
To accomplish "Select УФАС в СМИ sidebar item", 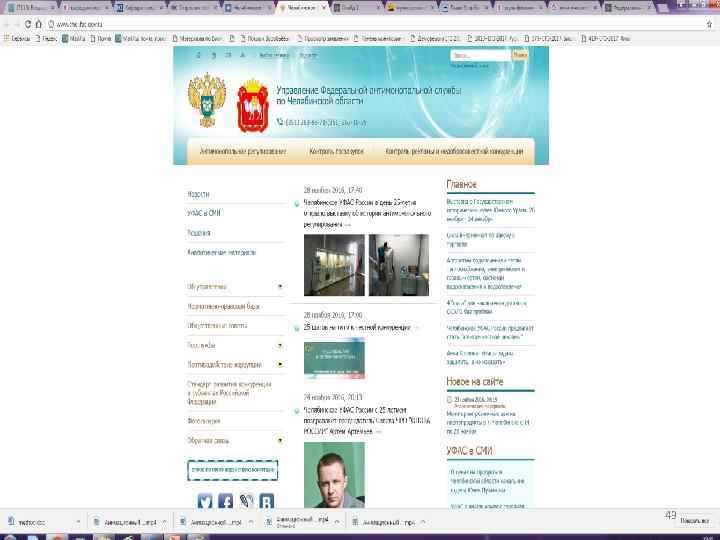I will (x=204, y=213).
